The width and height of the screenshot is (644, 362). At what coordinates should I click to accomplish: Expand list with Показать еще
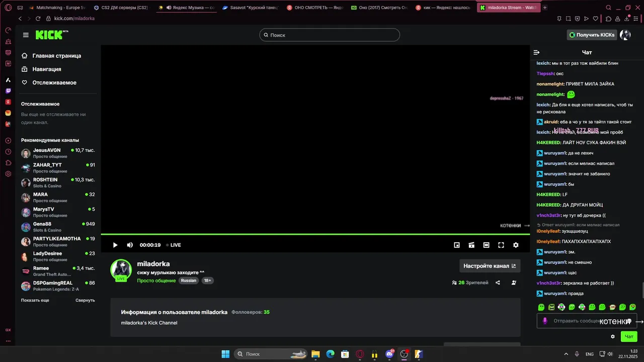(x=35, y=300)
